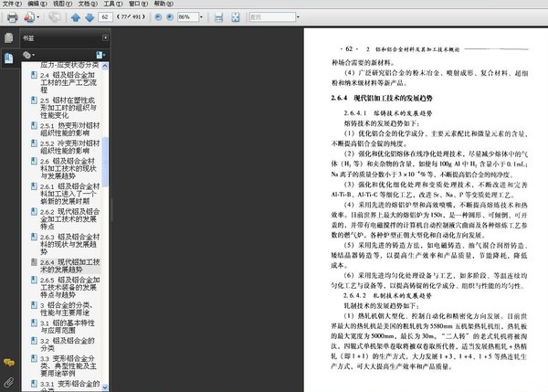The height and width of the screenshot is (392, 548).
Task: Open bookmark 2.5.2 冷变形对铝材组织性能的影响
Action: pos(70,147)
